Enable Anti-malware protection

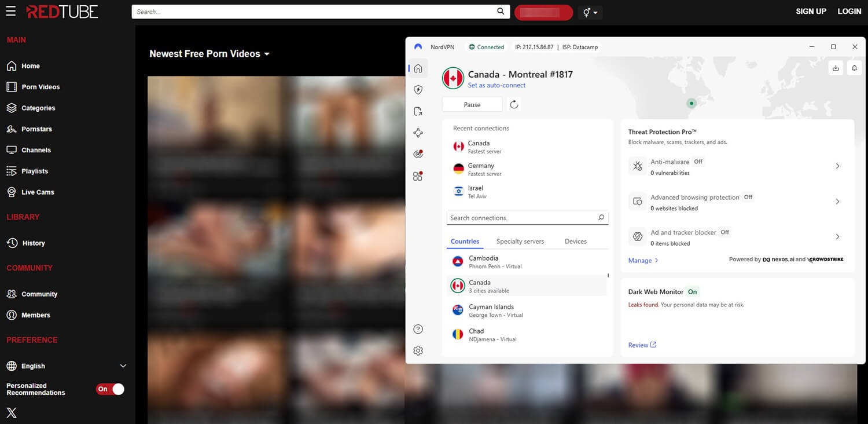click(837, 166)
